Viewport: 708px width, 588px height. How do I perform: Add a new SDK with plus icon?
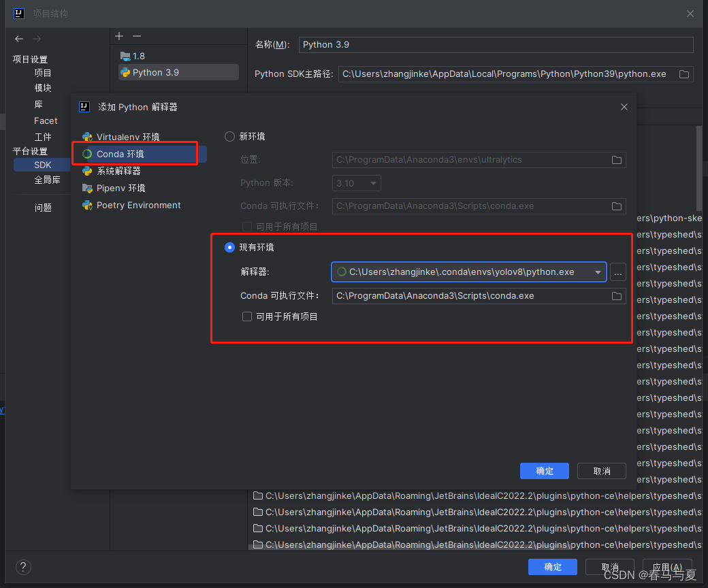point(119,36)
